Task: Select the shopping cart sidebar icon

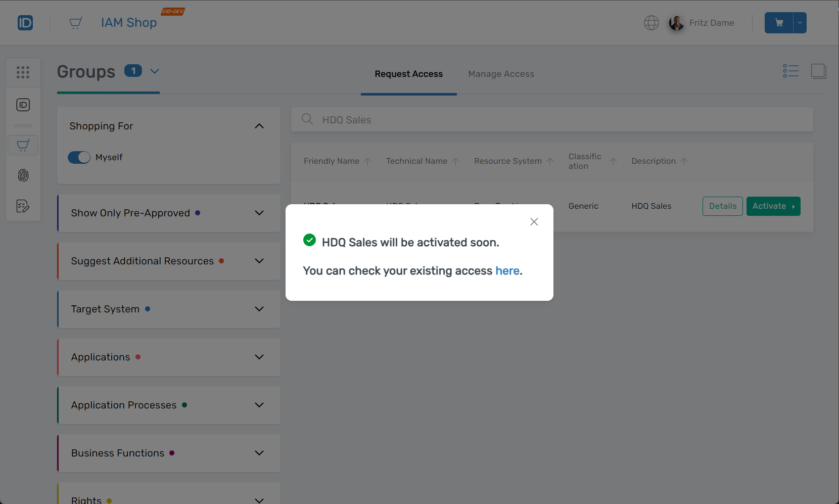Action: coord(23,146)
